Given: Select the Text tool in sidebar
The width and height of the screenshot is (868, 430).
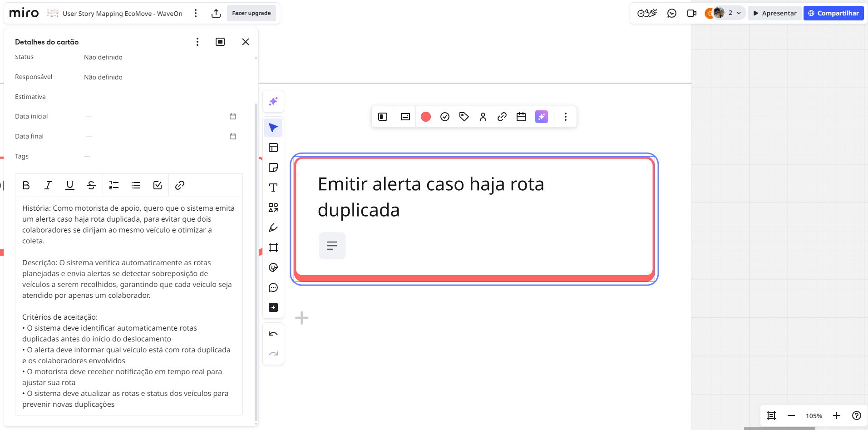Looking at the screenshot, I should point(273,188).
